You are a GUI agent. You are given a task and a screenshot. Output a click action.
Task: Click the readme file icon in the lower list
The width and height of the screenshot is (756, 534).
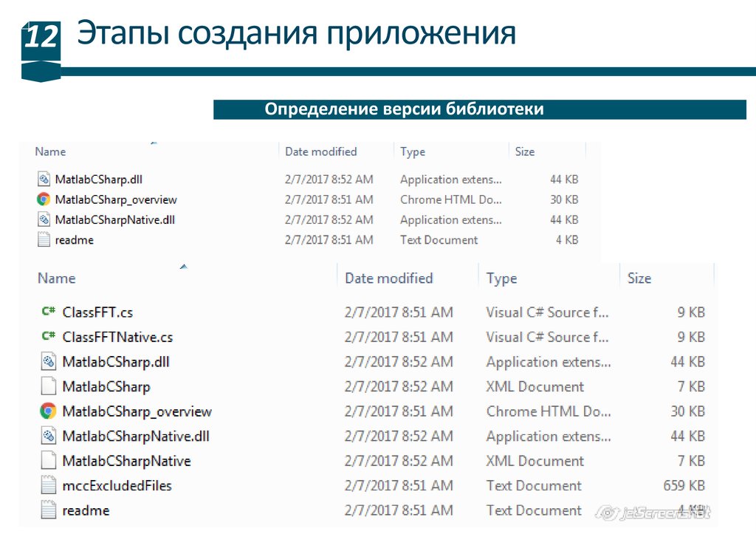click(48, 510)
